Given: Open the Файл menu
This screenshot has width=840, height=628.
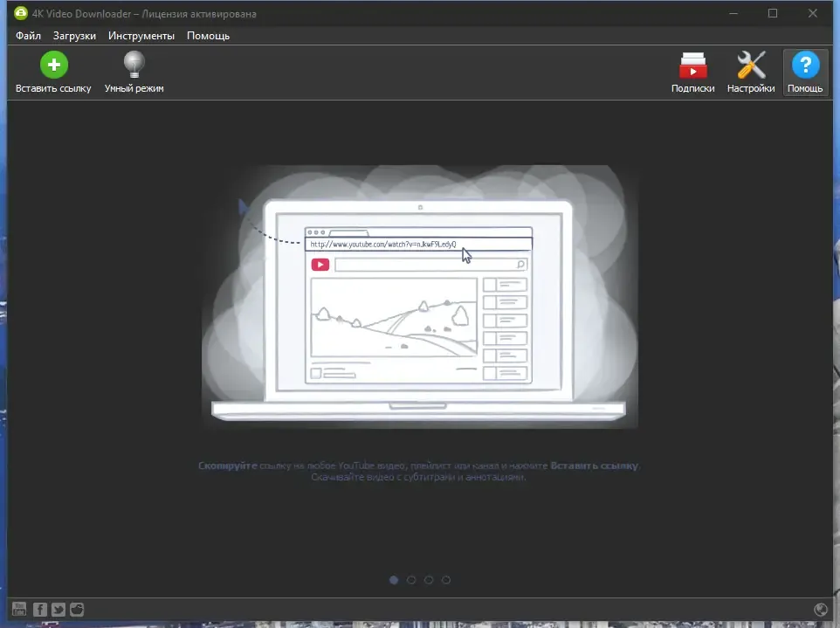Looking at the screenshot, I should [x=29, y=36].
